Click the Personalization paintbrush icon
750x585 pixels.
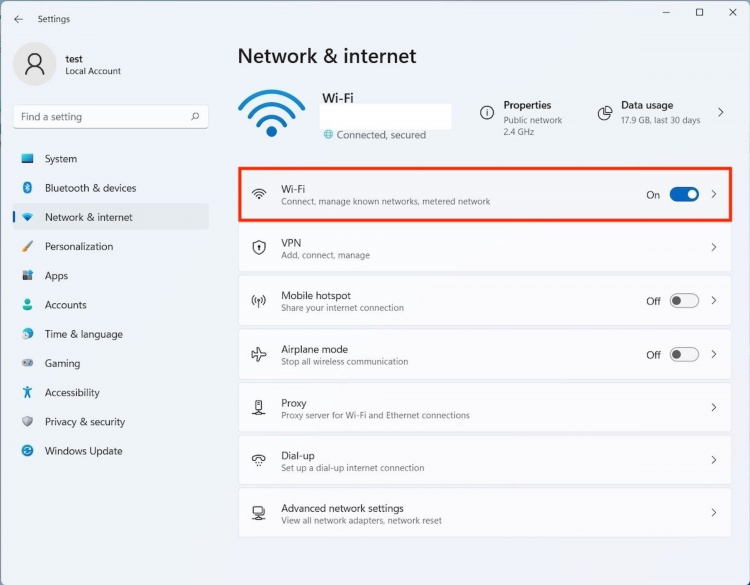click(27, 246)
